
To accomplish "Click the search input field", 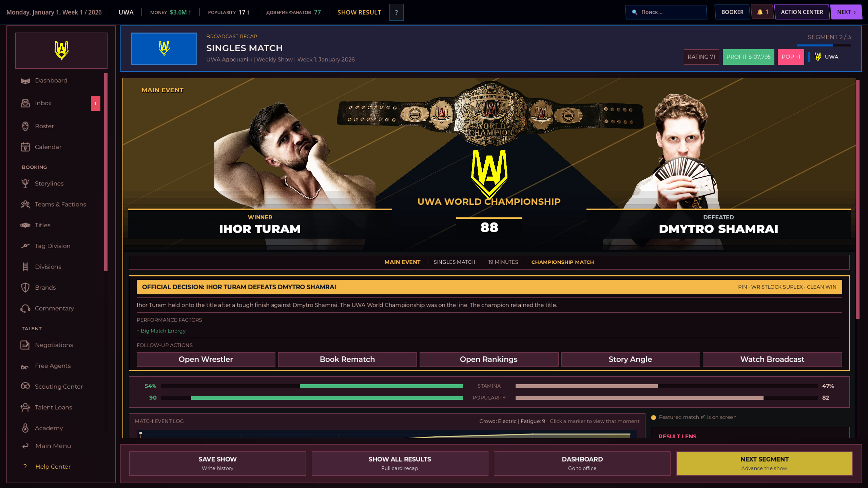I will click(666, 12).
